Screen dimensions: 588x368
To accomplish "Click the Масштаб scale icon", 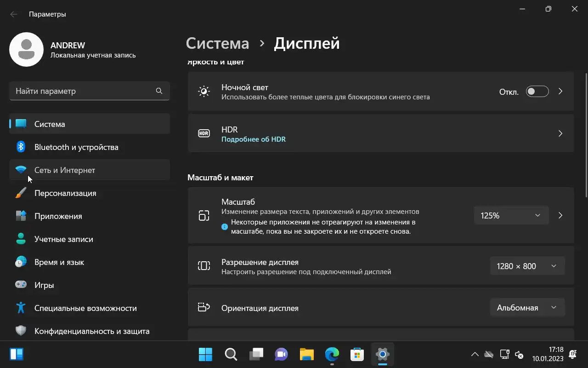I will point(204,215).
